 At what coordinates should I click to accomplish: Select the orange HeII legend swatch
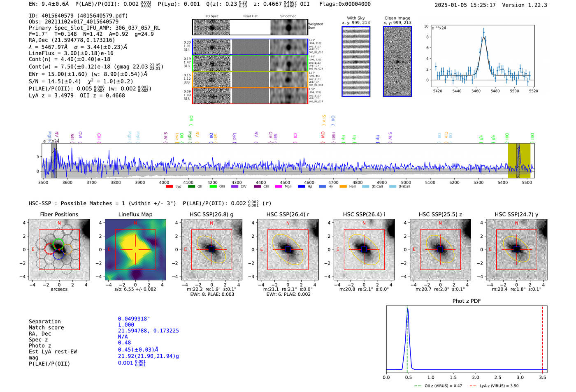pos(343,186)
